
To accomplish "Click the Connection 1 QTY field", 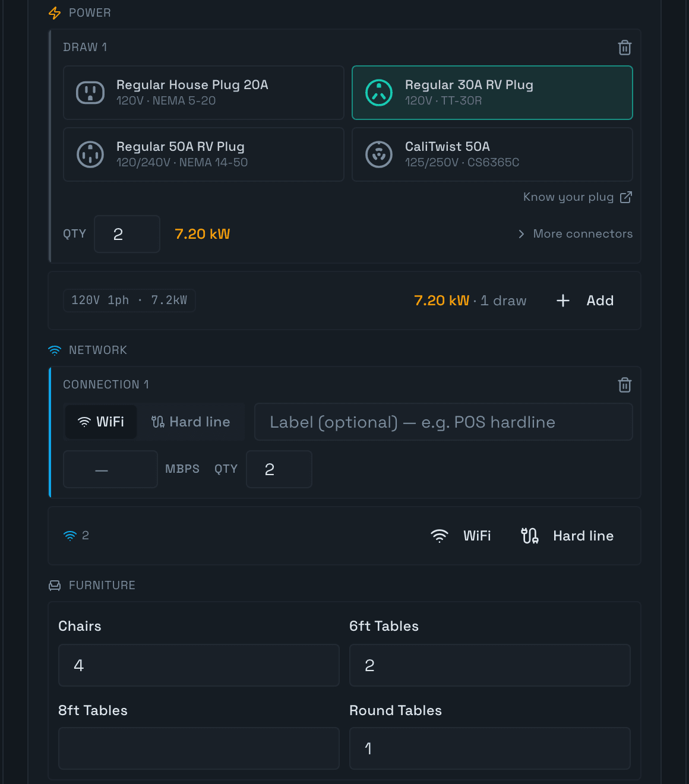I will click(x=279, y=469).
